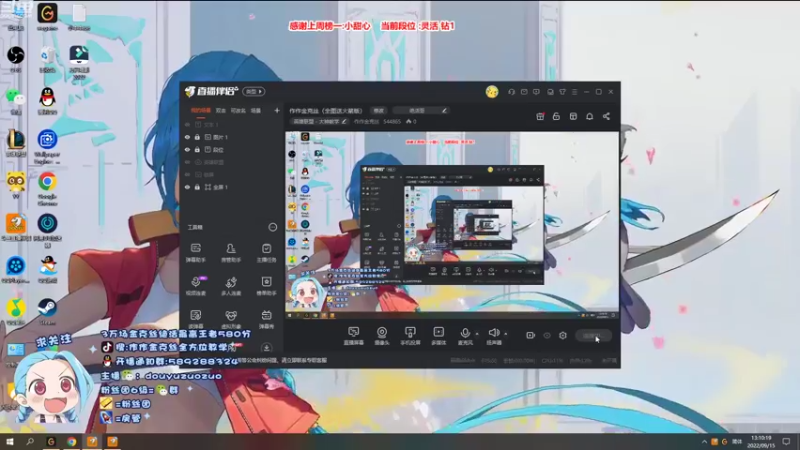Open the 榜单助手 star ranking tool
The height and width of the screenshot is (450, 800).
pos(266,286)
